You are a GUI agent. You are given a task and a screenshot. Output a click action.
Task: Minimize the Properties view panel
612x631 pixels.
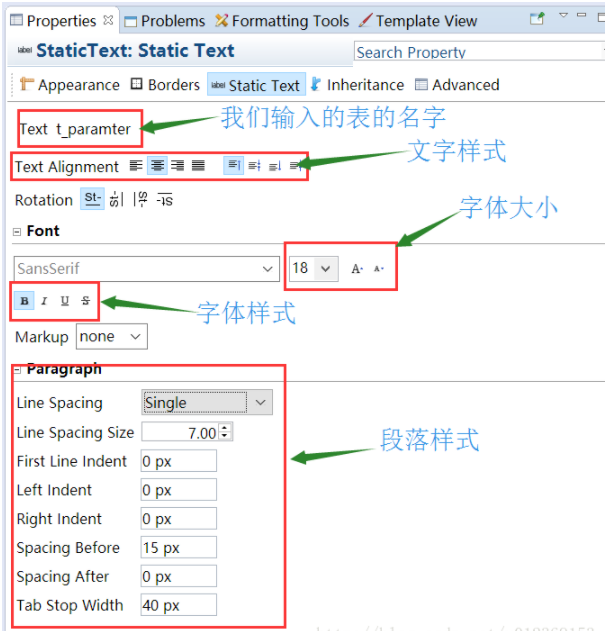coord(581,15)
